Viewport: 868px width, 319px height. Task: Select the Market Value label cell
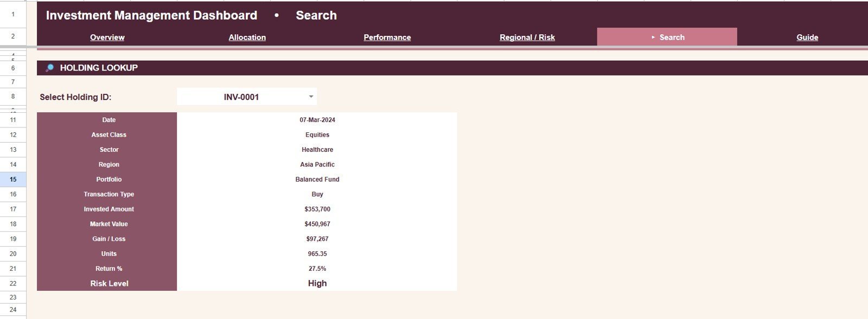coord(107,224)
